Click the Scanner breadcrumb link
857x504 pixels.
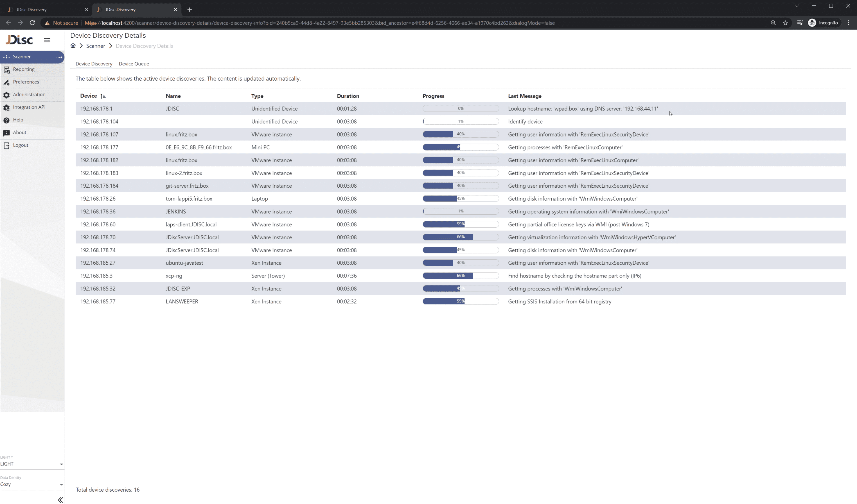96,46
